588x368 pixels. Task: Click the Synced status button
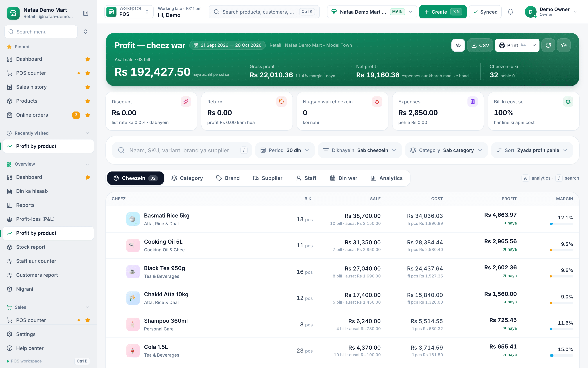click(x=485, y=12)
